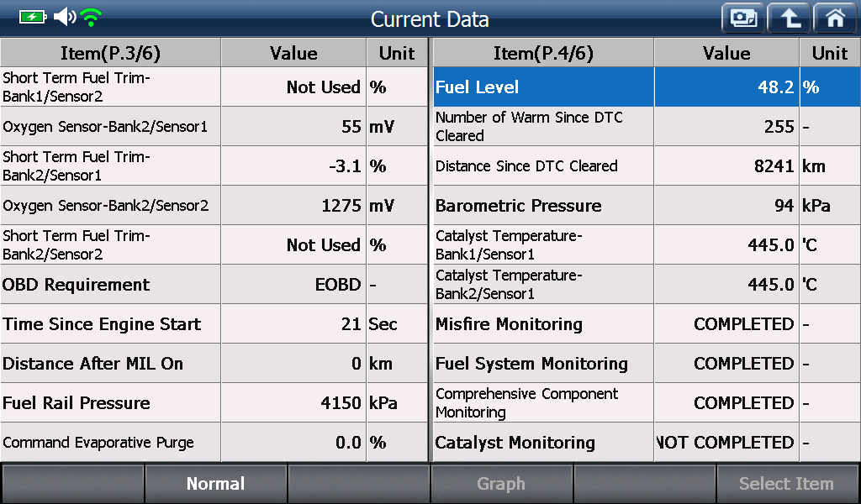Open the Graph view button

[x=501, y=484]
